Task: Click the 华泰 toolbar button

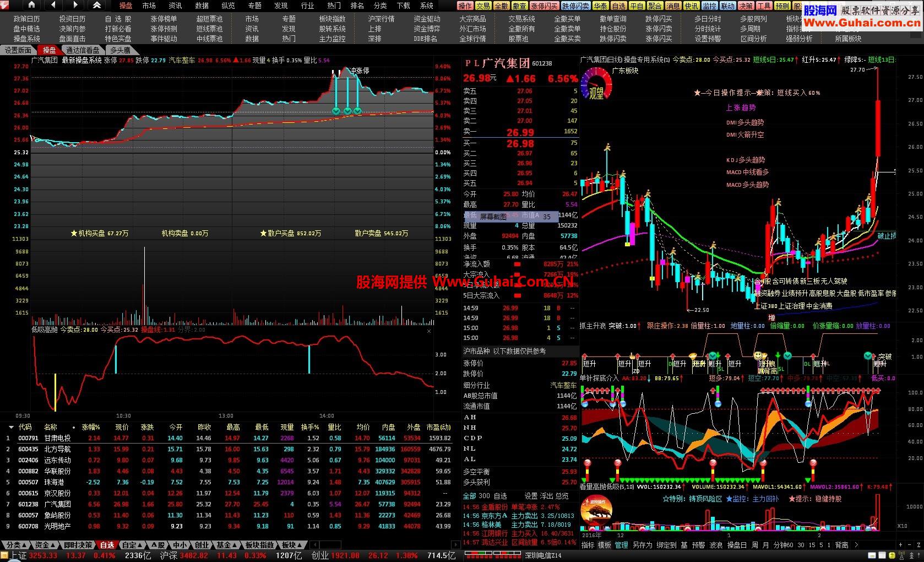Action: pyautogui.click(x=600, y=6)
